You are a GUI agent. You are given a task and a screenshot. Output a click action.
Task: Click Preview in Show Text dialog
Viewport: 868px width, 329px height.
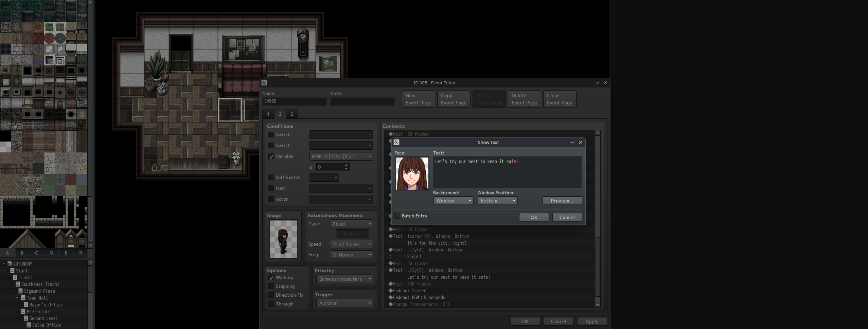562,201
